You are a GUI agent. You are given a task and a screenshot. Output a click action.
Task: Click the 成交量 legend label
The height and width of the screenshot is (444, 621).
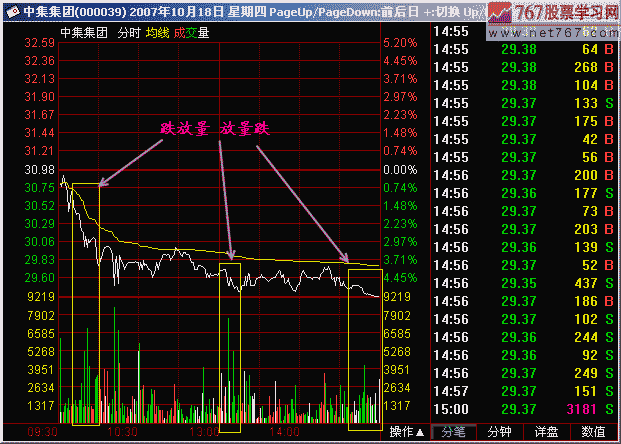pos(192,33)
